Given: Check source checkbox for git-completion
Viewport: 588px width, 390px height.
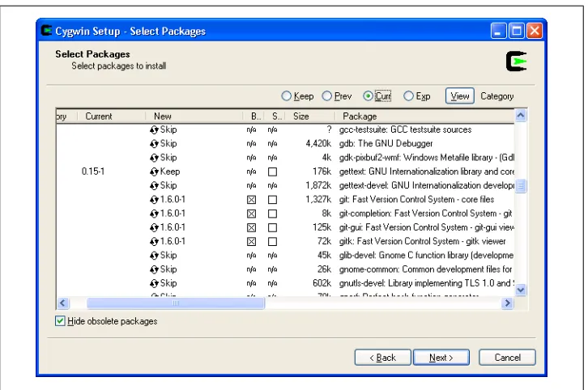Looking at the screenshot, I should coord(273,214).
